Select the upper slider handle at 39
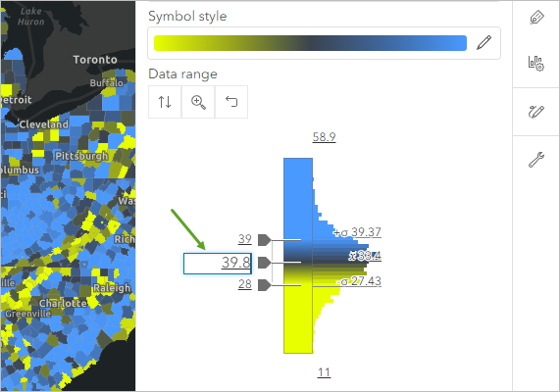Viewport: 560px width, 392px height. click(x=265, y=240)
